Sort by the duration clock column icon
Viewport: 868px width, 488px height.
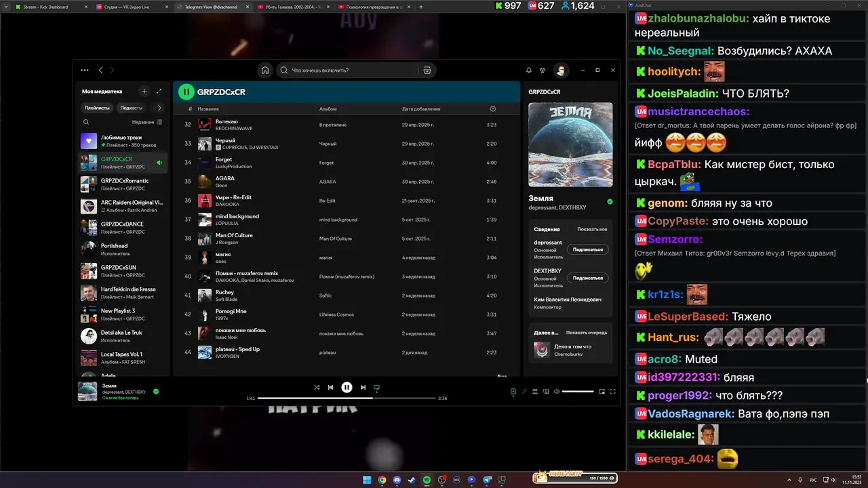point(493,108)
